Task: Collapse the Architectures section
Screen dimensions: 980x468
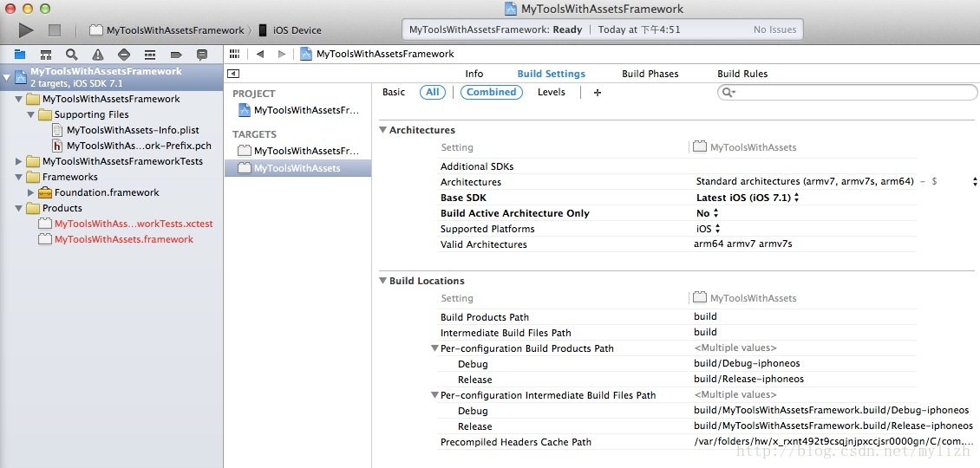Action: point(383,130)
